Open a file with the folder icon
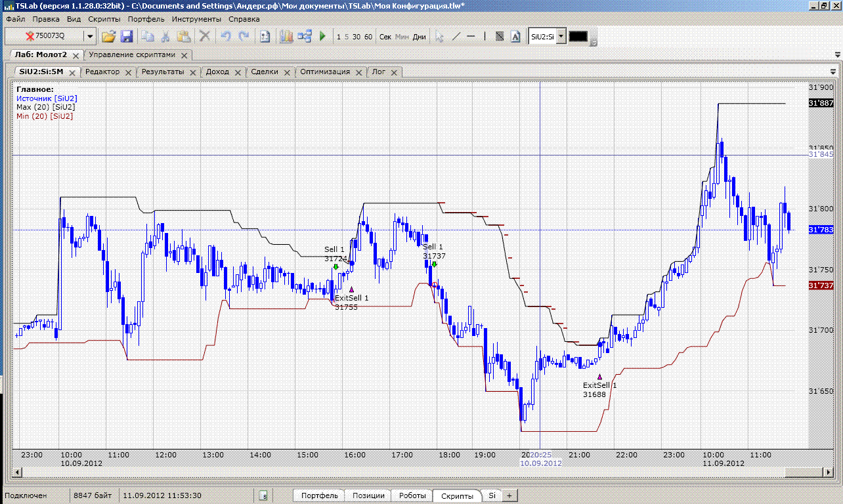Image resolution: width=843 pixels, height=504 pixels. coord(108,37)
